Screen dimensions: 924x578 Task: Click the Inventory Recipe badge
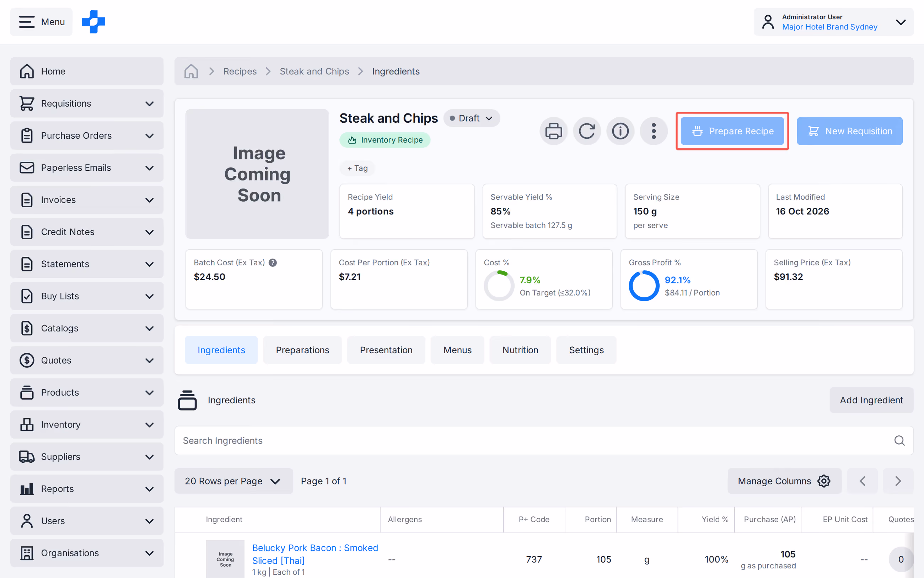tap(385, 140)
